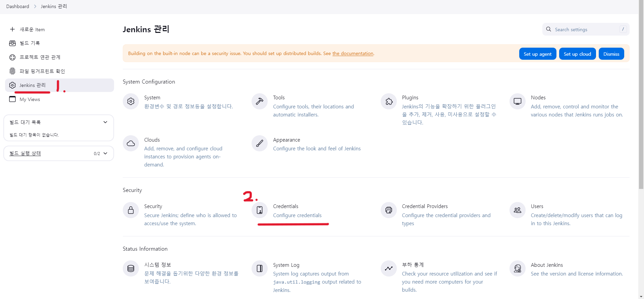Open the 빌드 실행 상태 link
This screenshot has height=299, width=644.
tap(25, 153)
